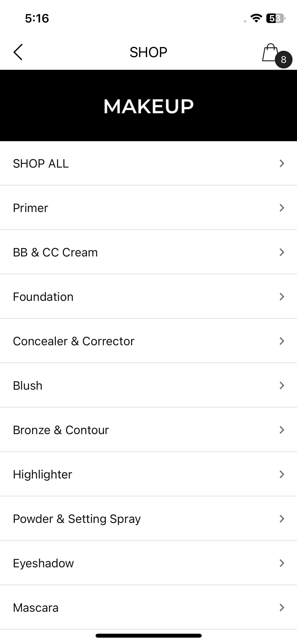297x644 pixels.
Task: Open the Eyeshadow category
Action: tap(148, 563)
